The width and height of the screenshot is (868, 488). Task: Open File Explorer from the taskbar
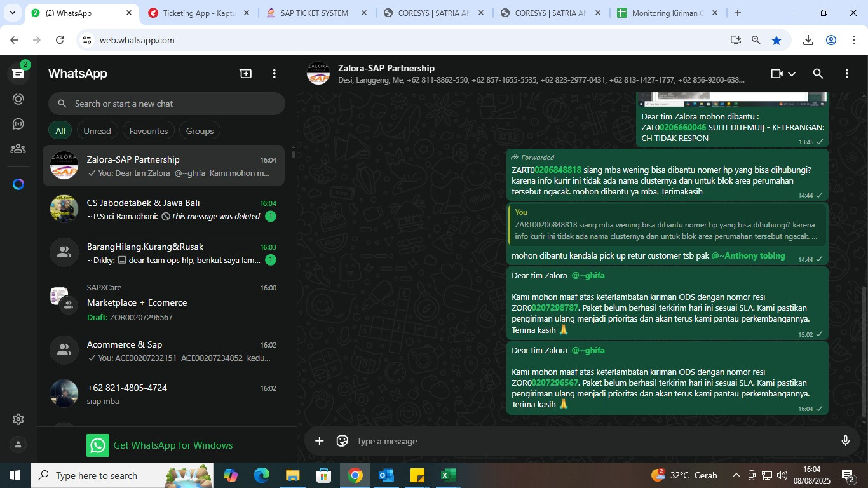pyautogui.click(x=292, y=475)
